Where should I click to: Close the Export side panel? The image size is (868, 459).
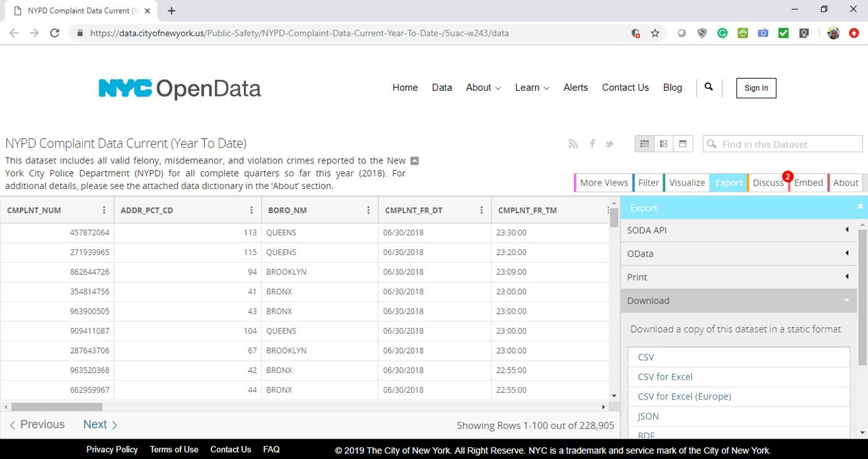[x=860, y=206]
